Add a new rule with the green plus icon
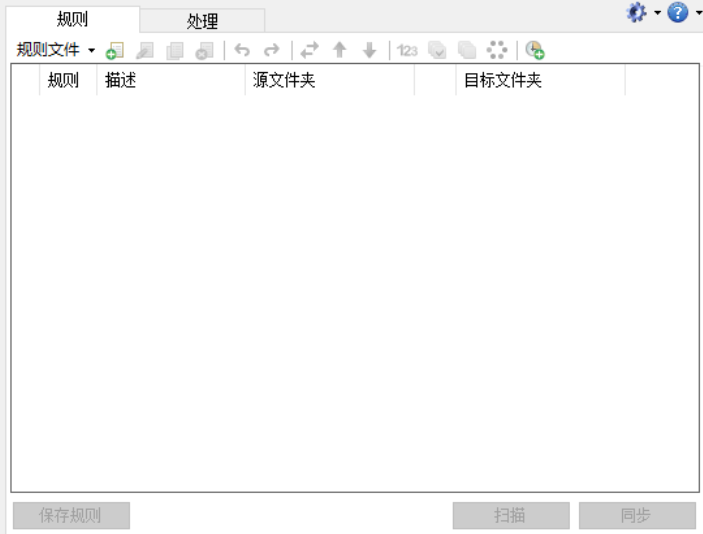 coord(115,50)
